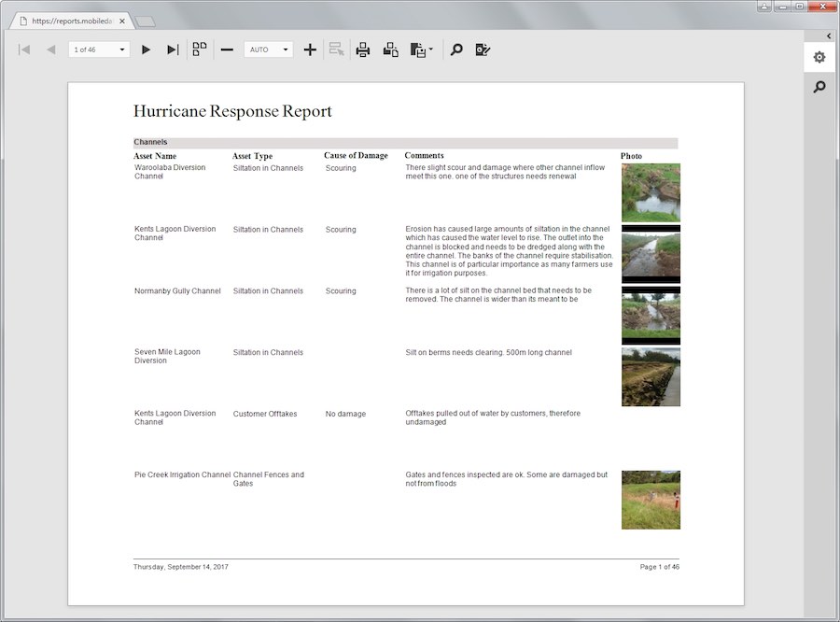840x622 pixels.
Task: Click 'Scouring' in Normanby Gully row
Action: 341,290
